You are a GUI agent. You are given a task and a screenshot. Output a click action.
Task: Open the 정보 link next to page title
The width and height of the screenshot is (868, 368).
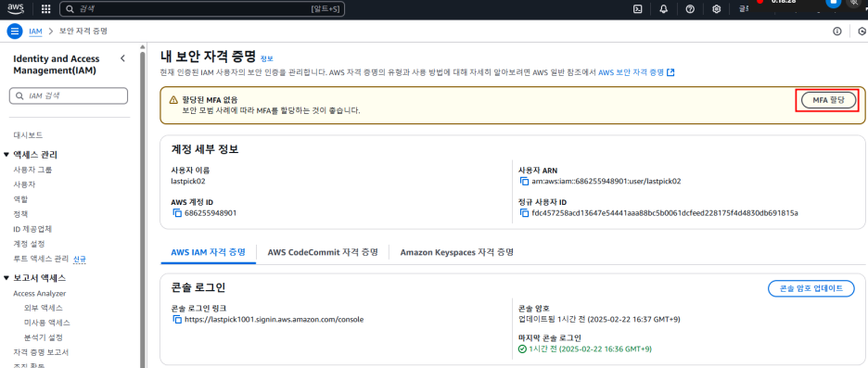[x=267, y=58]
